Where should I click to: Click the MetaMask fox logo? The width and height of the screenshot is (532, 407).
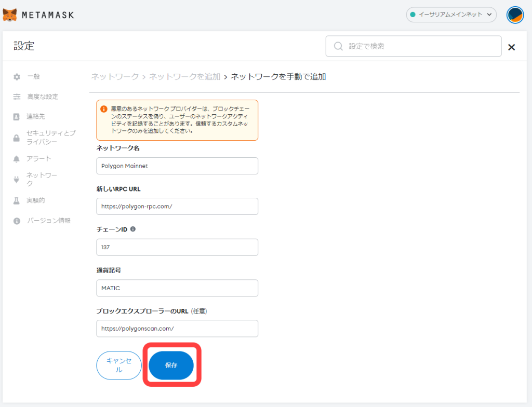(x=10, y=15)
